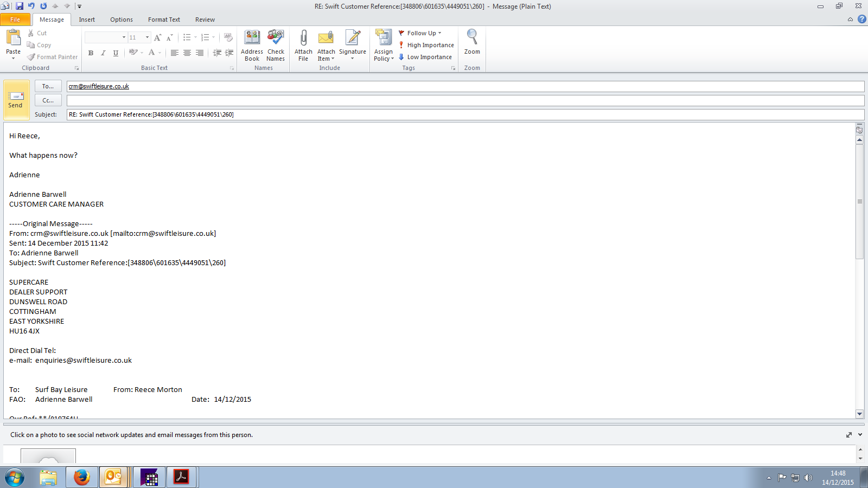Click the text highlight color button
This screenshot has height=488, width=868.
[133, 53]
